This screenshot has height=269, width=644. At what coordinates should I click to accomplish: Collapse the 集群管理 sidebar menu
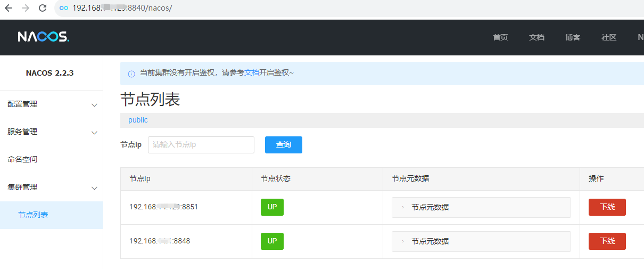click(52, 188)
